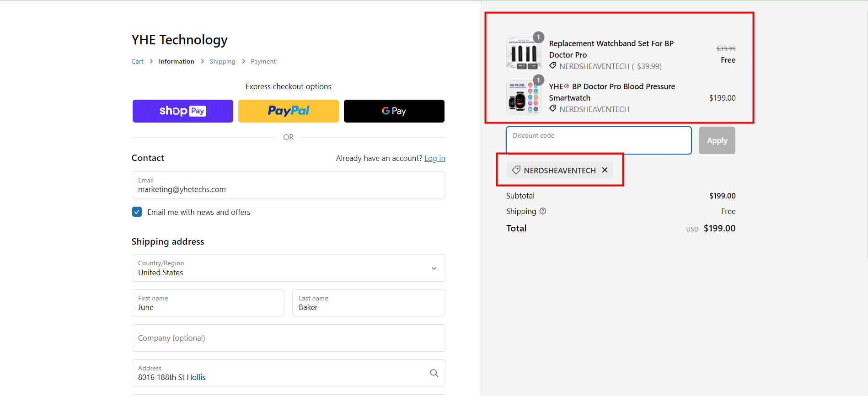
Task: Click the Replacement Watchband Set thumbnail
Action: point(524,54)
